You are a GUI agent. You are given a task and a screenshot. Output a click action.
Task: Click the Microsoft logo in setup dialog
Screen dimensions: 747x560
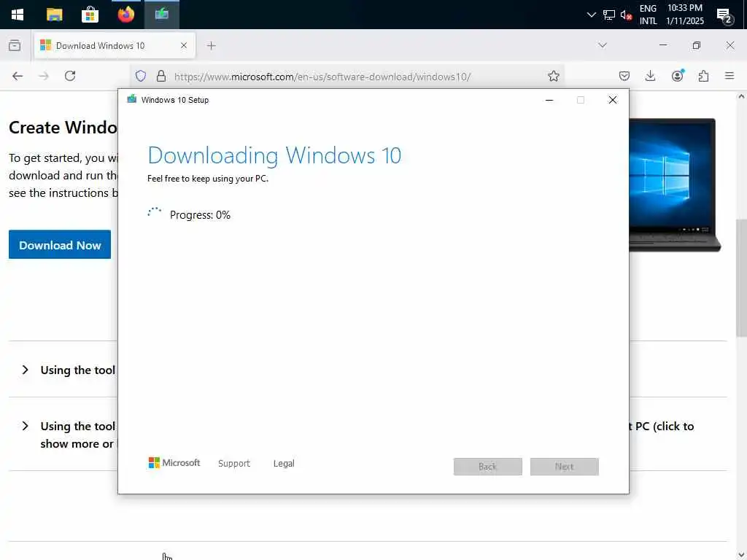pos(174,463)
